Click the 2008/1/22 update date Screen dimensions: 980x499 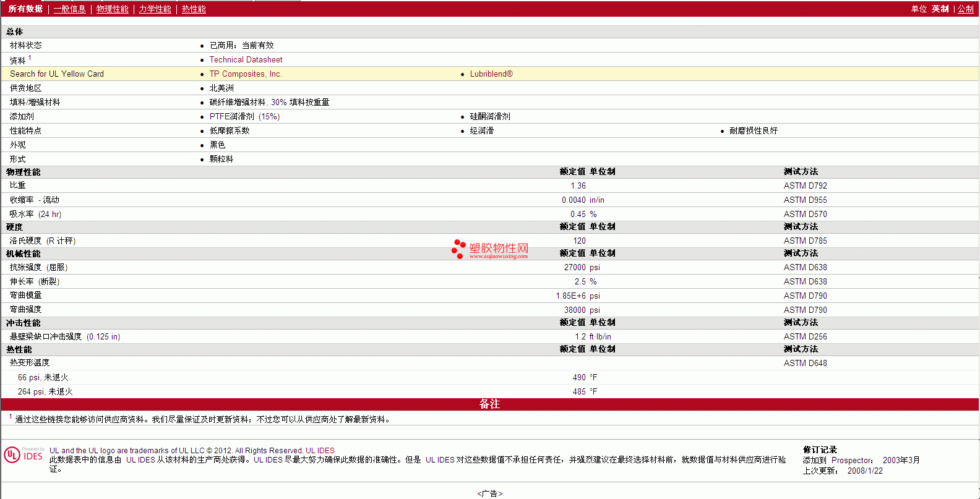click(865, 471)
